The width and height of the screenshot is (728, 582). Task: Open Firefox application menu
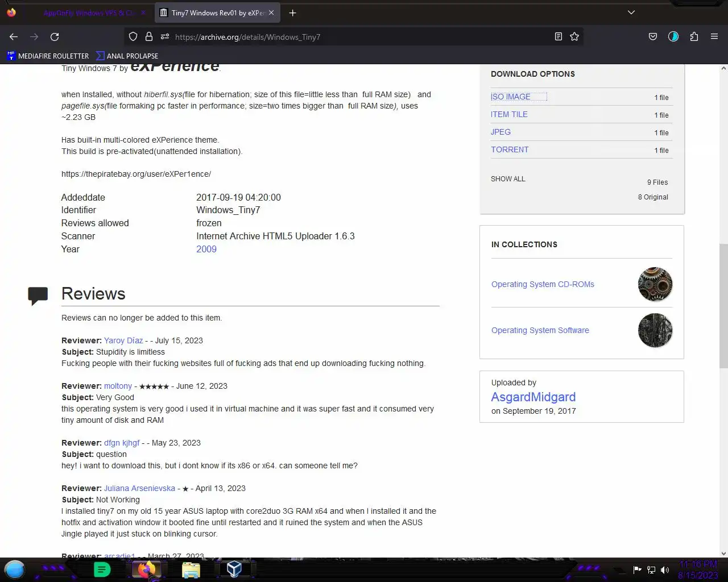click(714, 37)
